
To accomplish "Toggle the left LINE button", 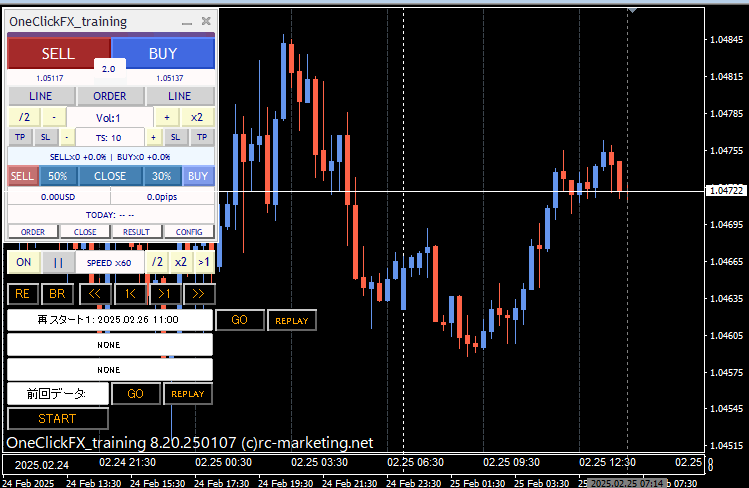I will (x=40, y=96).
